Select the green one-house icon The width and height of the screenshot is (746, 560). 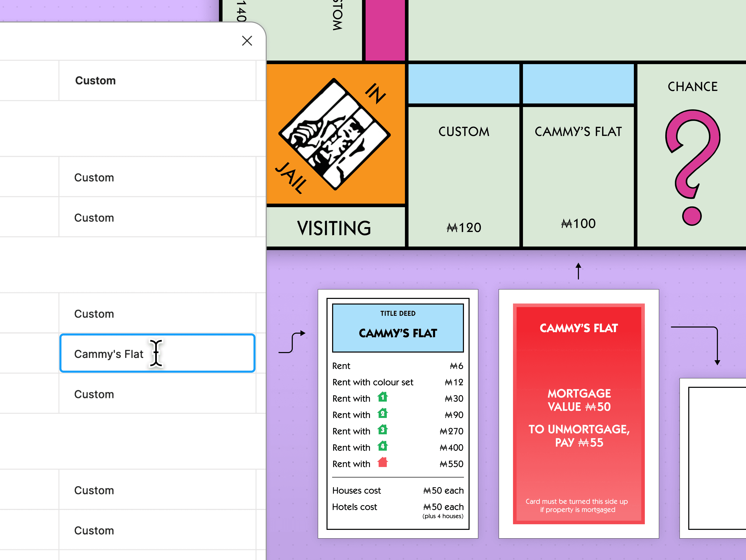(382, 397)
